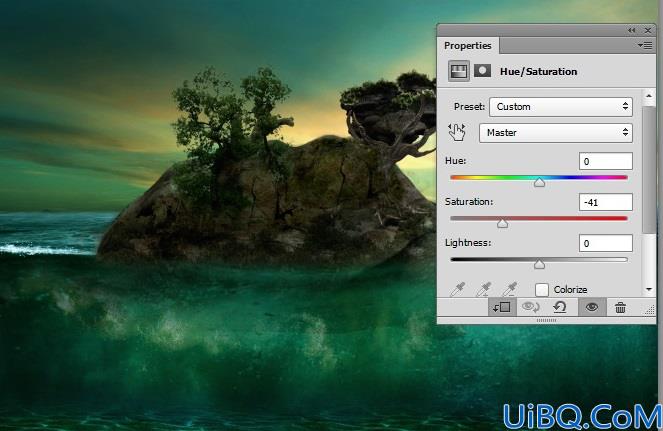Open the layer mask properties icon
This screenshot has height=431, width=663.
tap(482, 71)
